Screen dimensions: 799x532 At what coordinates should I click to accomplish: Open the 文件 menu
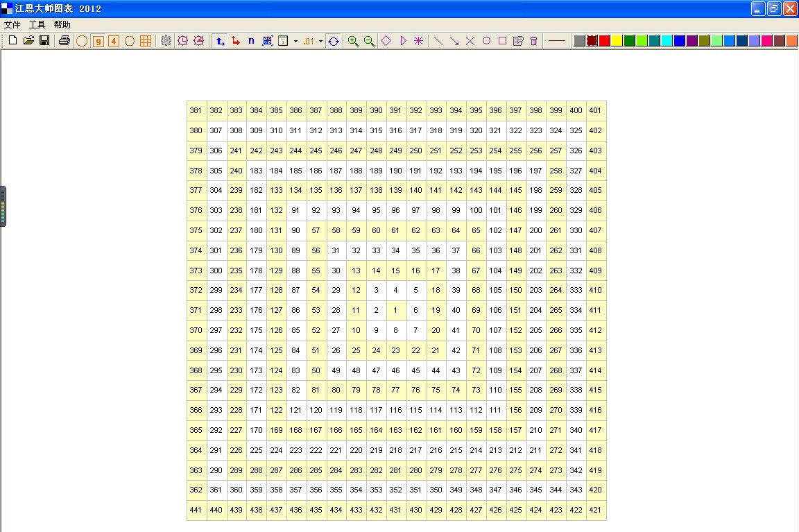[x=12, y=24]
